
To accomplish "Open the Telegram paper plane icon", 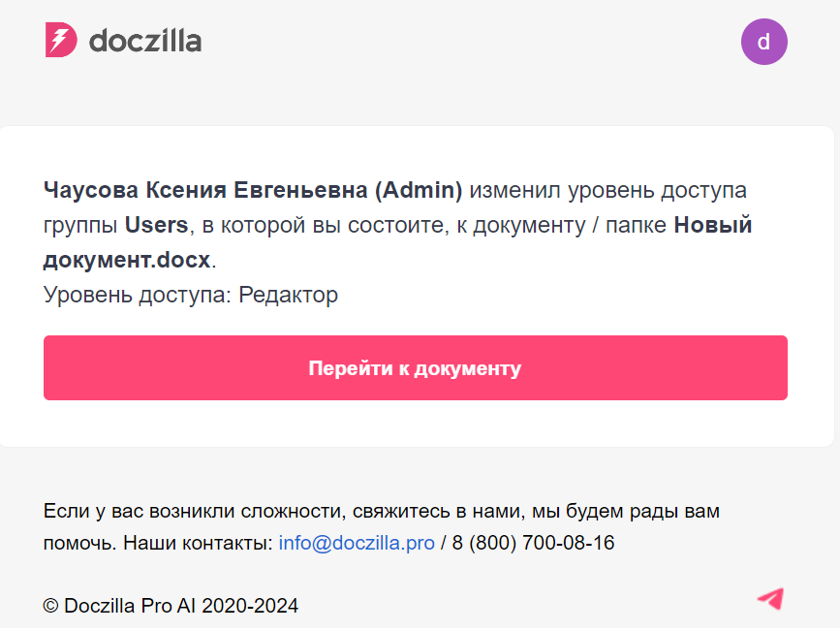I will 771,599.
